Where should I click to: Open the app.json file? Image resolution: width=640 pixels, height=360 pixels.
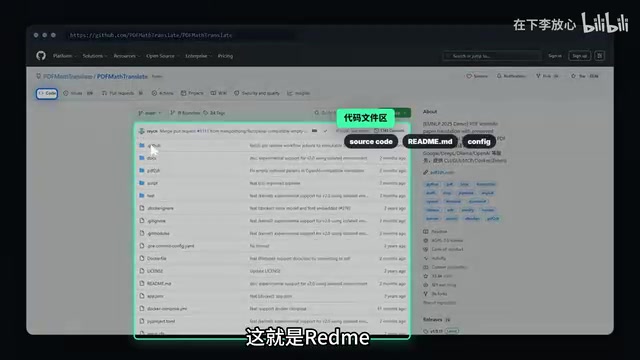pos(155,296)
